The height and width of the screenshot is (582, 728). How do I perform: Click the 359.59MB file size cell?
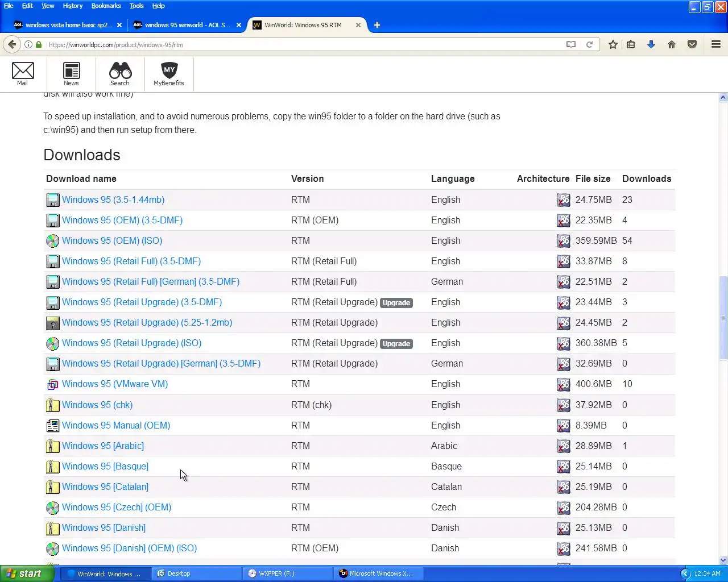(x=596, y=240)
